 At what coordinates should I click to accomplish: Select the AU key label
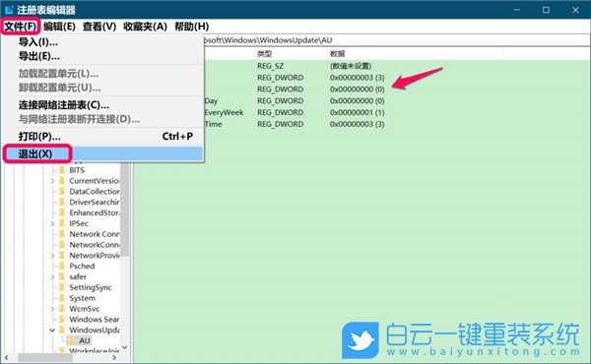[x=85, y=340]
